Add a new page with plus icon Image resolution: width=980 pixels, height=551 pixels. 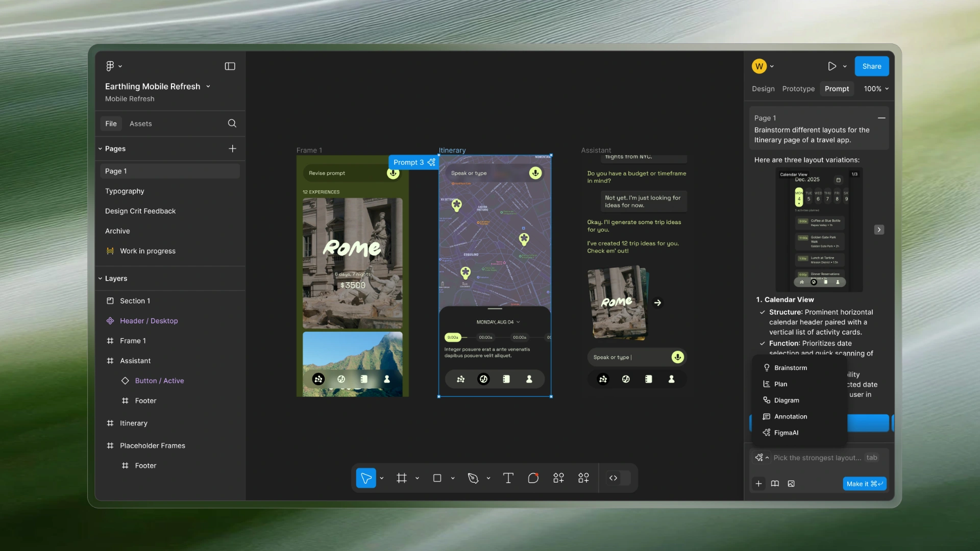click(232, 148)
